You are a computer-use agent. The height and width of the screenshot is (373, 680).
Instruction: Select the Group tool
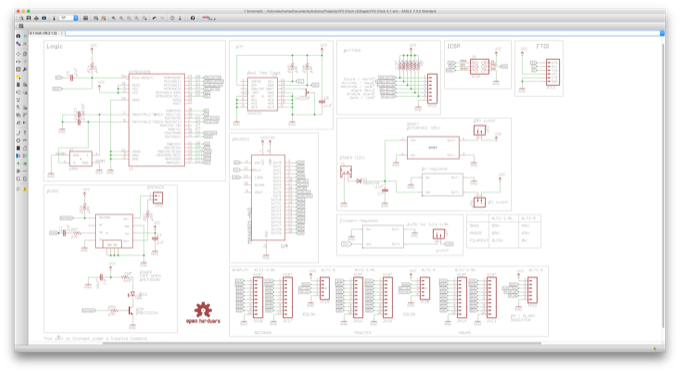coord(18,69)
